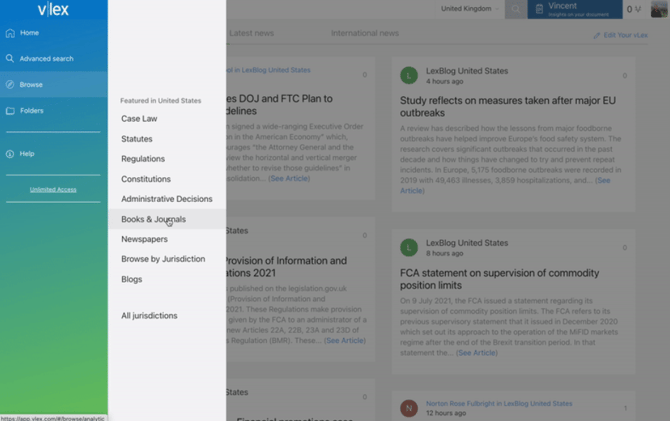Click the Advanced search magnifier icon
The image size is (670, 421).
click(10, 58)
